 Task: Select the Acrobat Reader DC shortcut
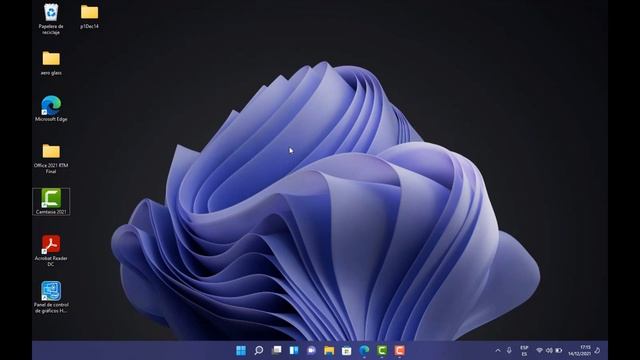[x=51, y=250]
